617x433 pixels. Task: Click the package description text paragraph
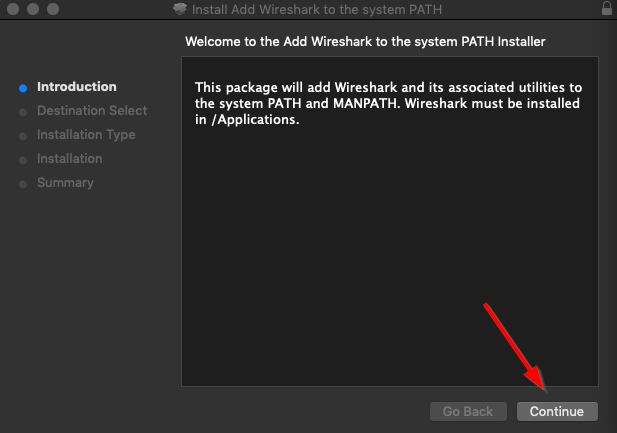(388, 104)
